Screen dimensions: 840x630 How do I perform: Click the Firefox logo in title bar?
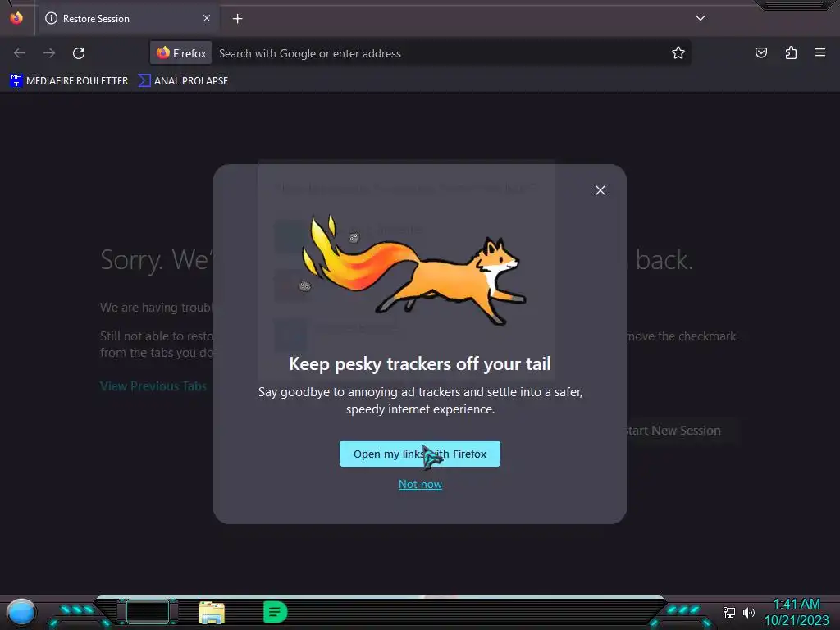(x=16, y=18)
